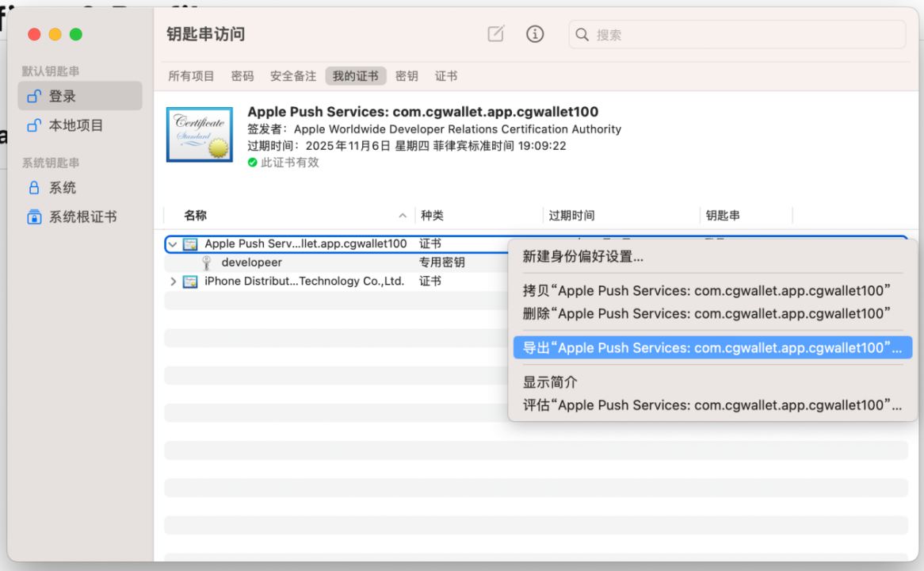Focus the 搜索 search field
Screen dimensions: 924x571
737,35
